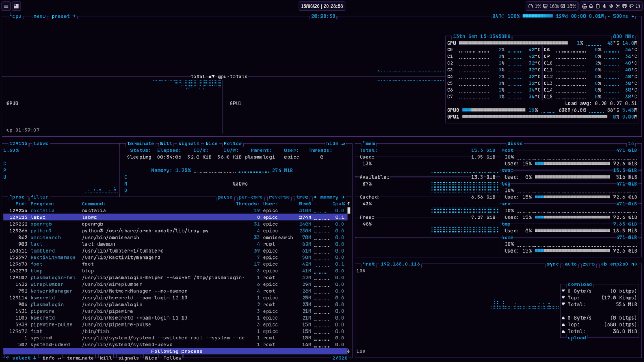Click Follow in the labwc detail header
The image size is (644, 362).
click(233, 144)
